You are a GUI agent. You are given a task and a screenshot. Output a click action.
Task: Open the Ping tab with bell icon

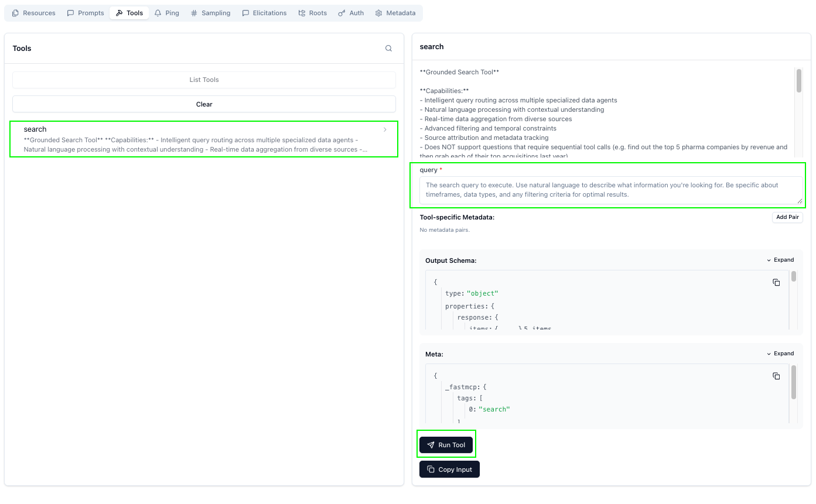pyautogui.click(x=166, y=13)
